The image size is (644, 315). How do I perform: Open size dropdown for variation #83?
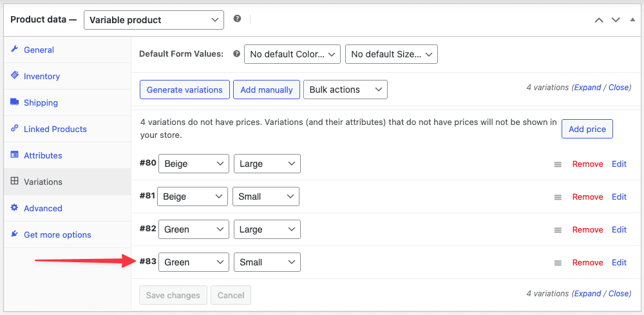tap(267, 262)
